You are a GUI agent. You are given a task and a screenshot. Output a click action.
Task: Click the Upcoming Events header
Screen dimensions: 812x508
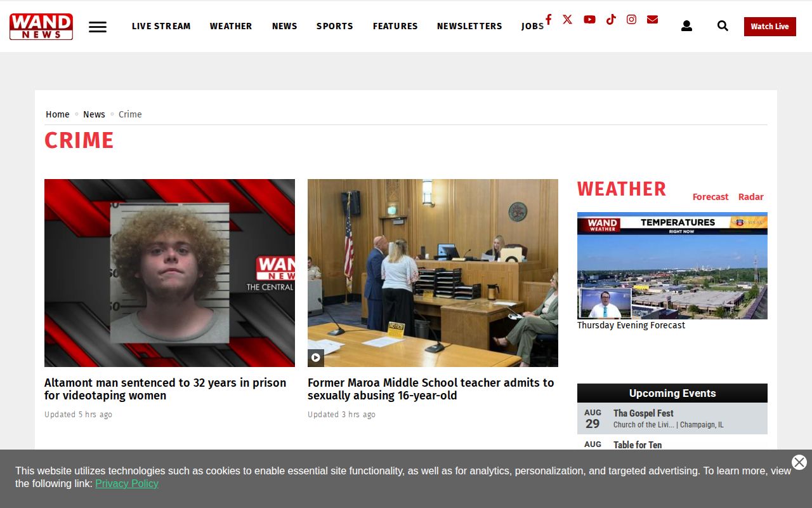tap(672, 393)
